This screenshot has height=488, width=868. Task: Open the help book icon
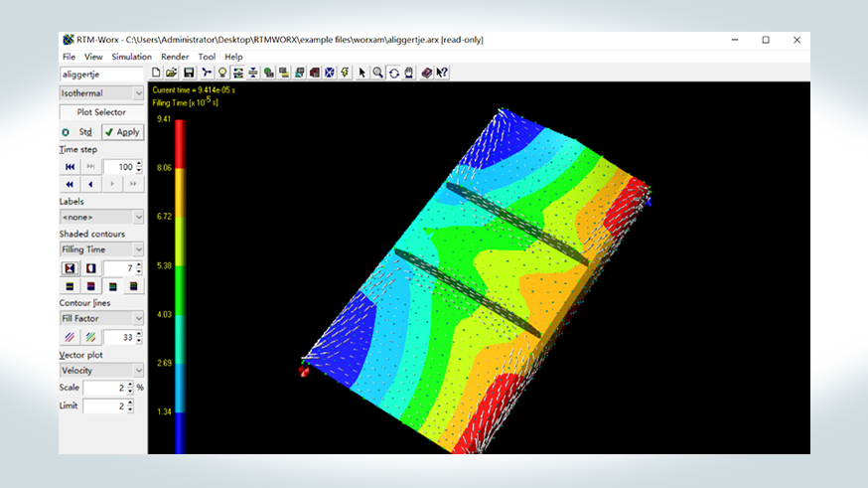pyautogui.click(x=426, y=73)
